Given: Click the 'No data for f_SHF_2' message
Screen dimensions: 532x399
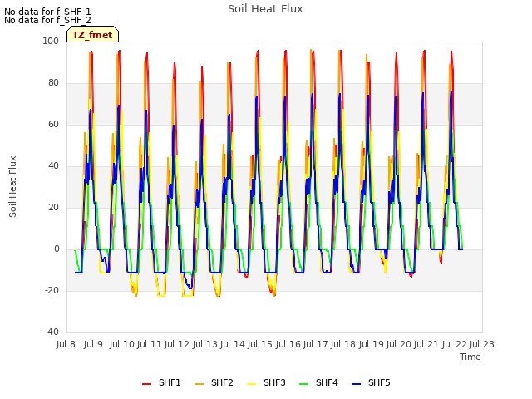Looking at the screenshot, I should (47, 20).
